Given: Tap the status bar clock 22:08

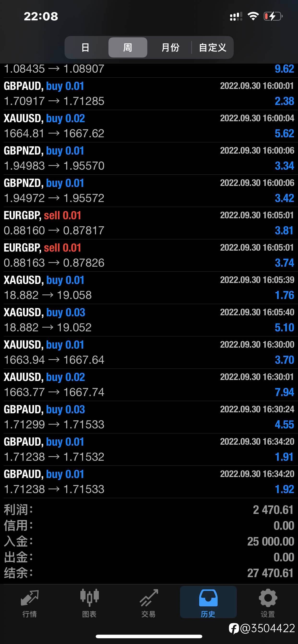Looking at the screenshot, I should click(x=41, y=17).
